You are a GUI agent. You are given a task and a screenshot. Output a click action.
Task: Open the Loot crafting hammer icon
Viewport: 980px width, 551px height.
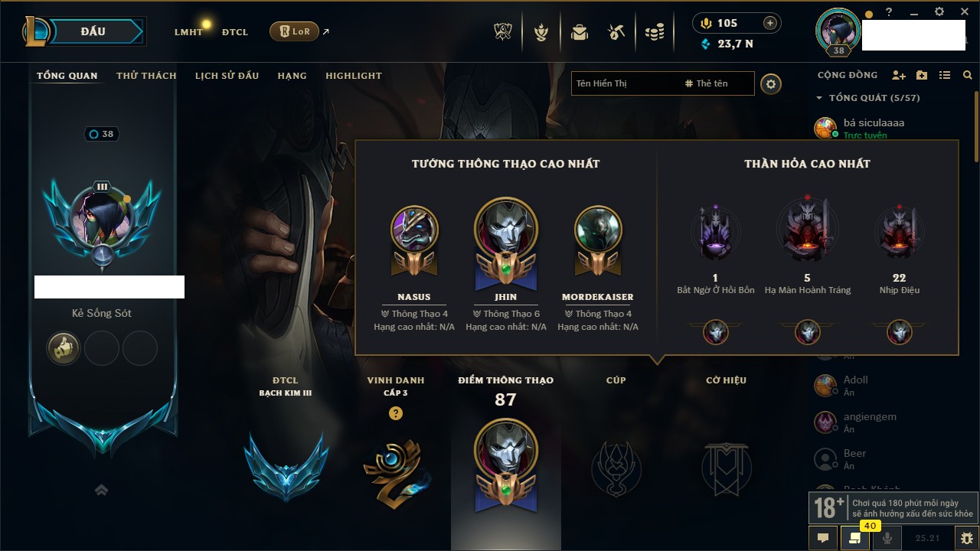(616, 32)
